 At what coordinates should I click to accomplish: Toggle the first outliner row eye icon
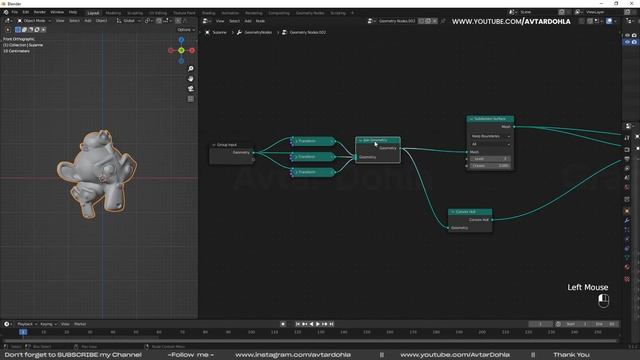pos(628,36)
